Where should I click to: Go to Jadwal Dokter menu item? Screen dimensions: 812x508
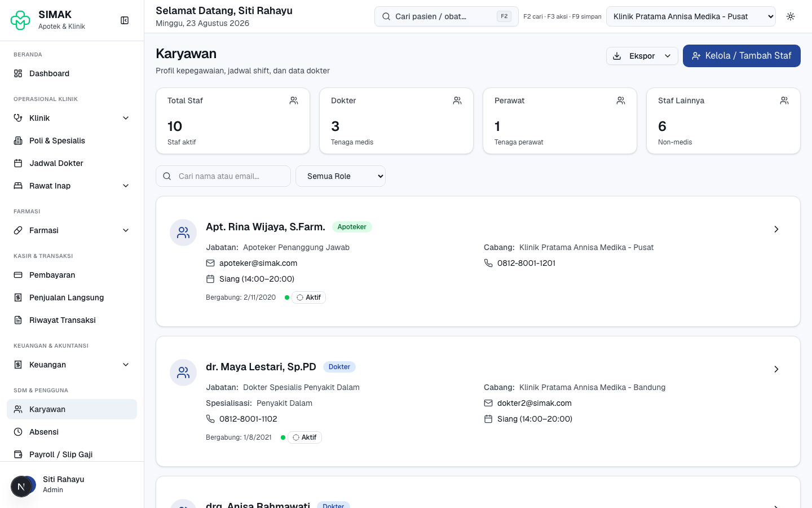pyautogui.click(x=72, y=163)
